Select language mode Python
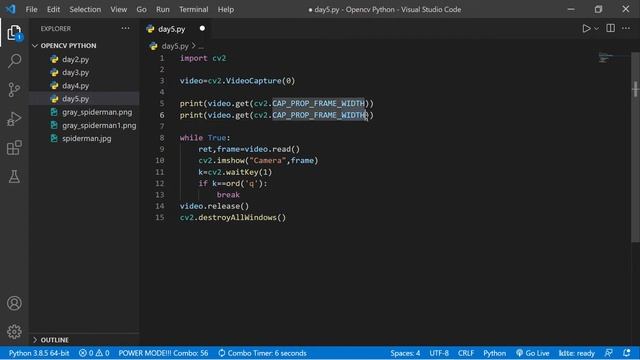 click(494, 353)
